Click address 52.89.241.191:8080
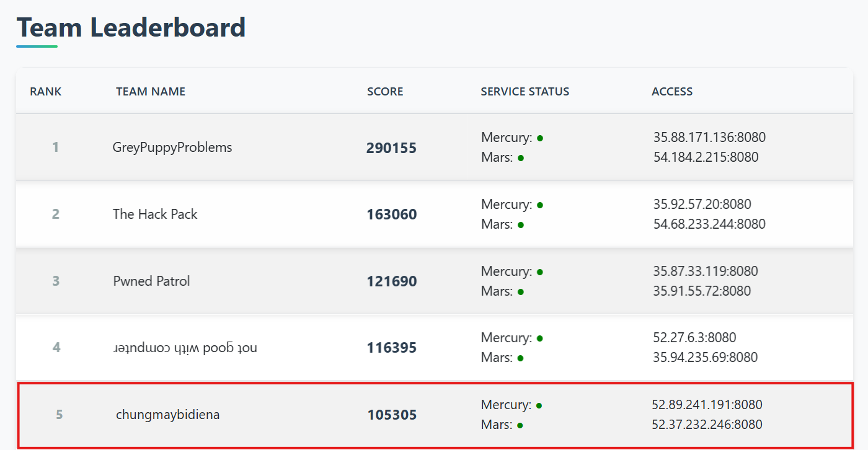Viewport: 868px width, 450px height. (x=707, y=405)
